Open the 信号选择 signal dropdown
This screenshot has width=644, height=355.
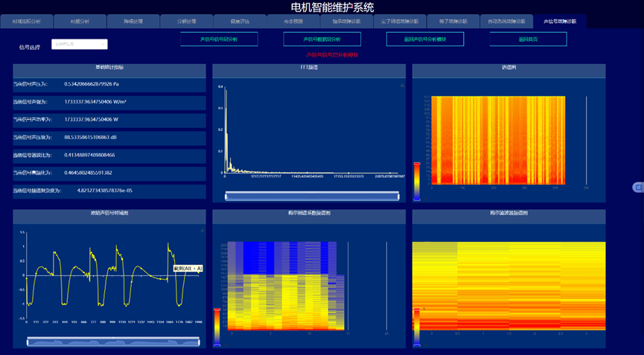pos(80,45)
